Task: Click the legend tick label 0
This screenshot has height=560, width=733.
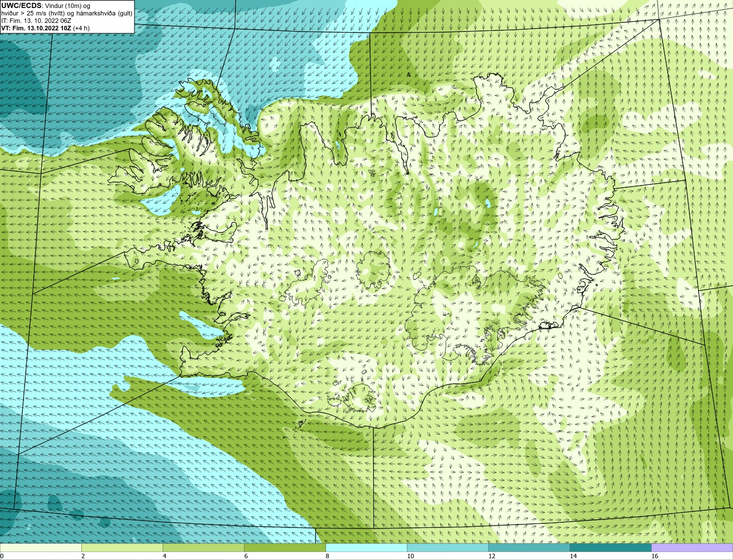Action: click(2, 556)
